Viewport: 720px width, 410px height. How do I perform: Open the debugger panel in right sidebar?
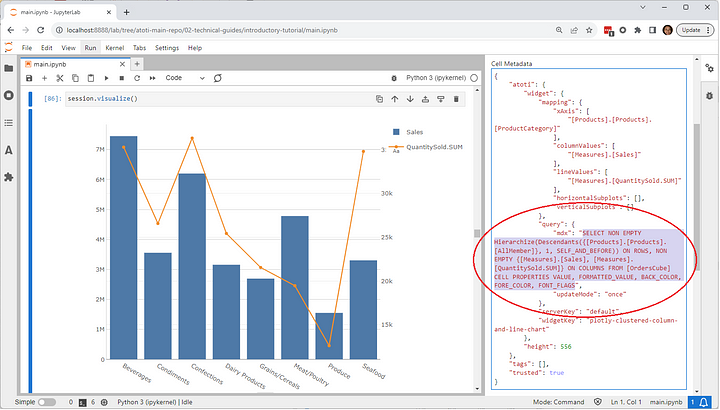pyautogui.click(x=710, y=95)
